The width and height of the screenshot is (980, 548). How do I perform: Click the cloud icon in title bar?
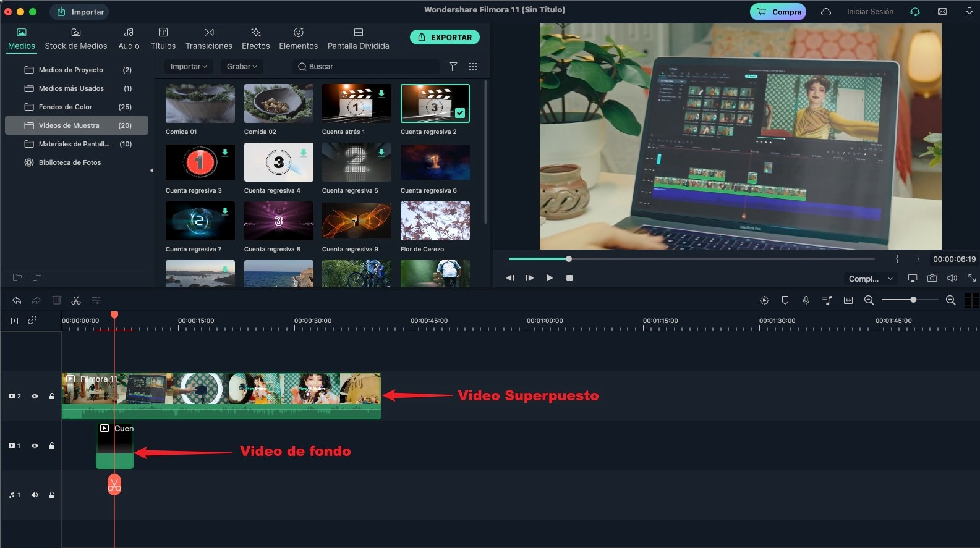[826, 12]
